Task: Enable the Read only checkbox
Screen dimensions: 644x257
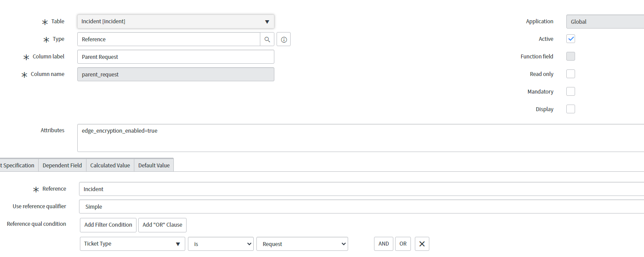Action: [571, 74]
